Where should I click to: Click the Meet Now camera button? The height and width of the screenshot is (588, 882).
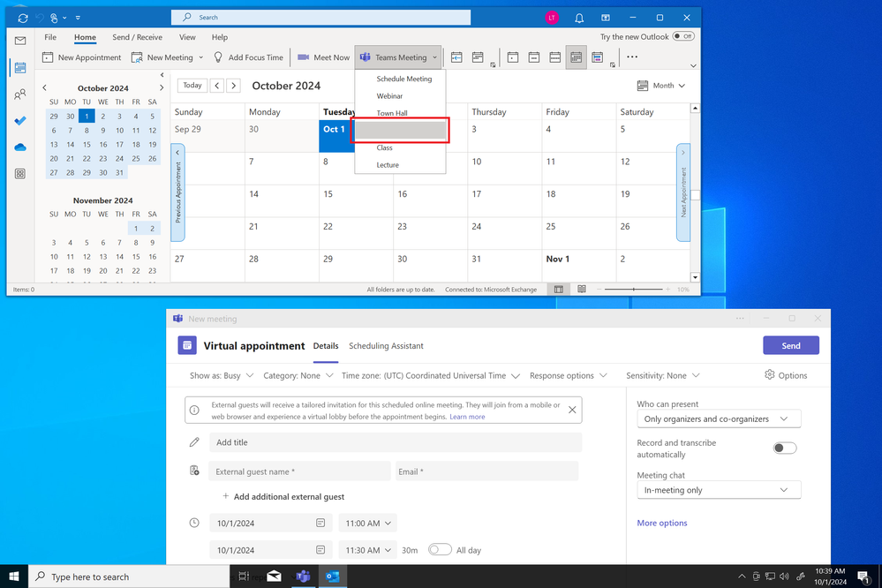[323, 57]
